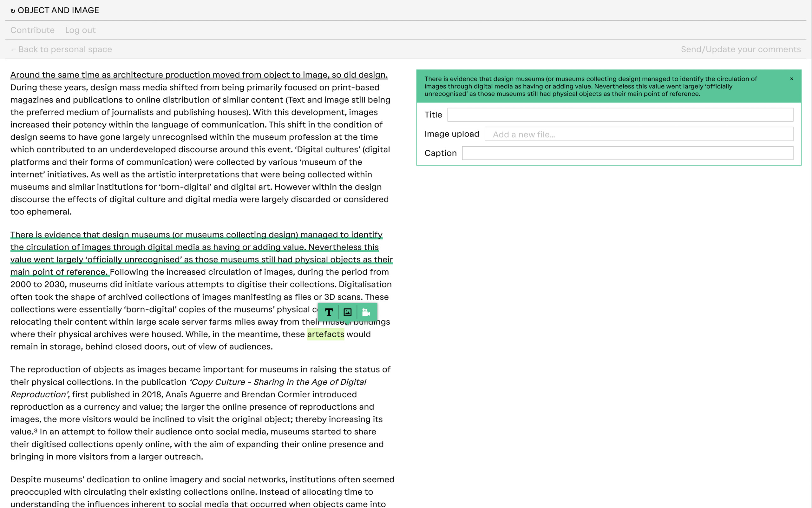Click the quoted text in green header
The image size is (812, 508).
point(590,86)
